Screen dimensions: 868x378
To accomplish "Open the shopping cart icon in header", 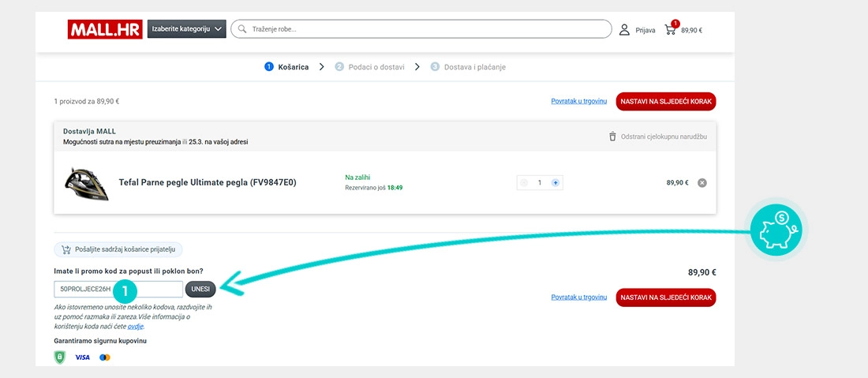I will [671, 30].
